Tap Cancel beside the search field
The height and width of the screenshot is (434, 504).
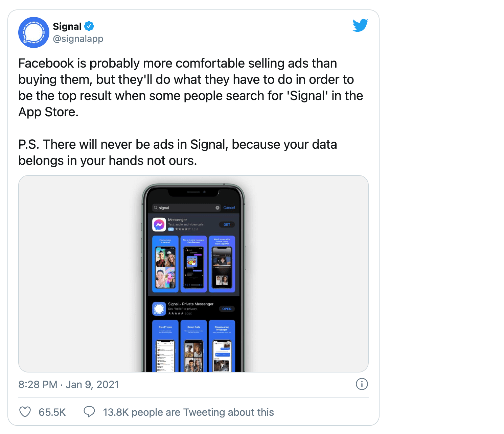click(x=229, y=208)
